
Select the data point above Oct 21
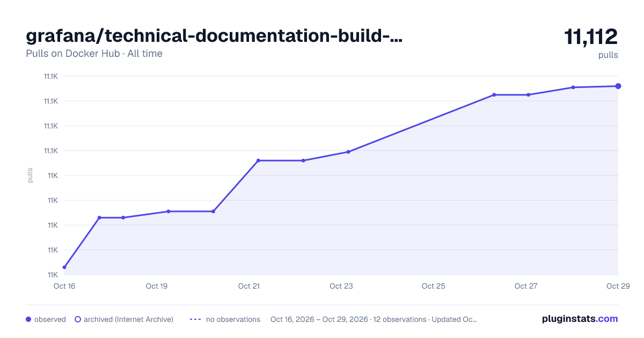pos(258,160)
